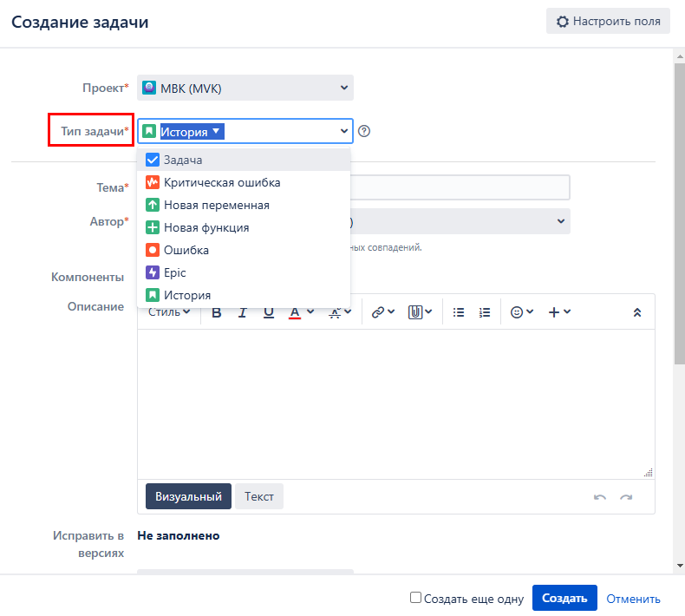Screen dimensions: 685x616
Task: Open help icon beside issue type field
Action: tap(364, 132)
